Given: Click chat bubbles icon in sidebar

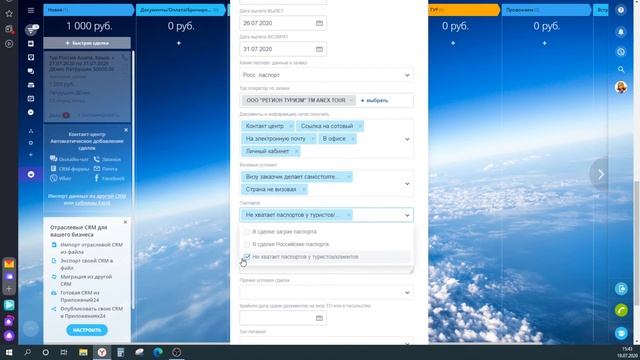Looking at the screenshot, I should click(31, 71).
